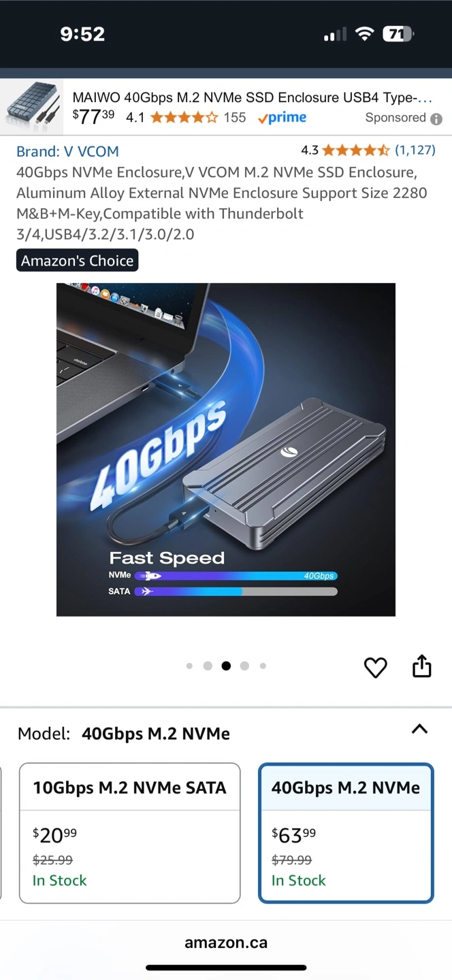
Task: Tap the prime logo in sponsored banner
Action: click(x=282, y=118)
